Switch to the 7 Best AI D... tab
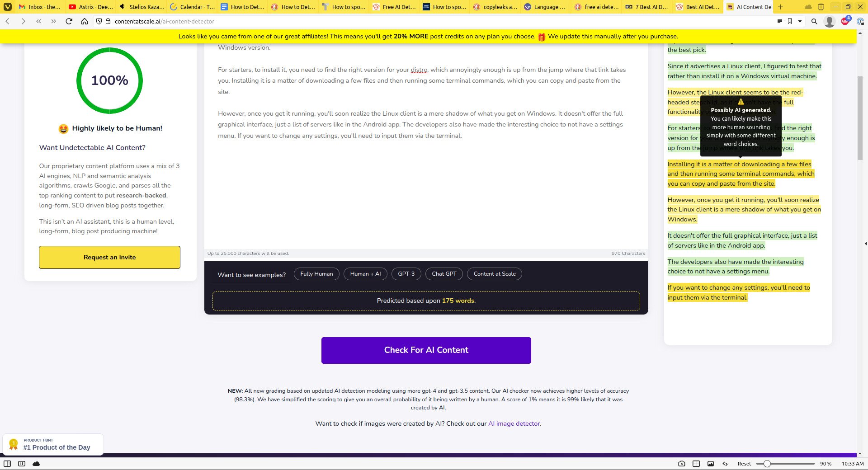Image resolution: width=868 pixels, height=470 pixels. click(647, 7)
